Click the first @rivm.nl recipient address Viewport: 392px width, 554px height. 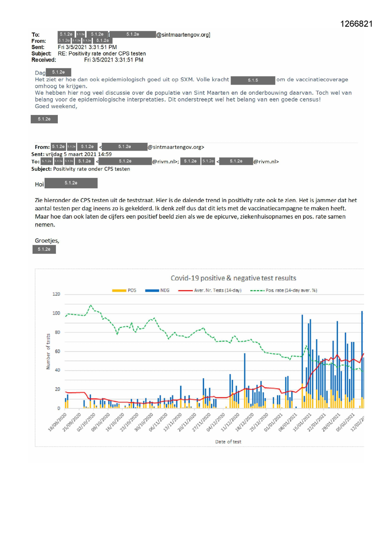(x=165, y=162)
